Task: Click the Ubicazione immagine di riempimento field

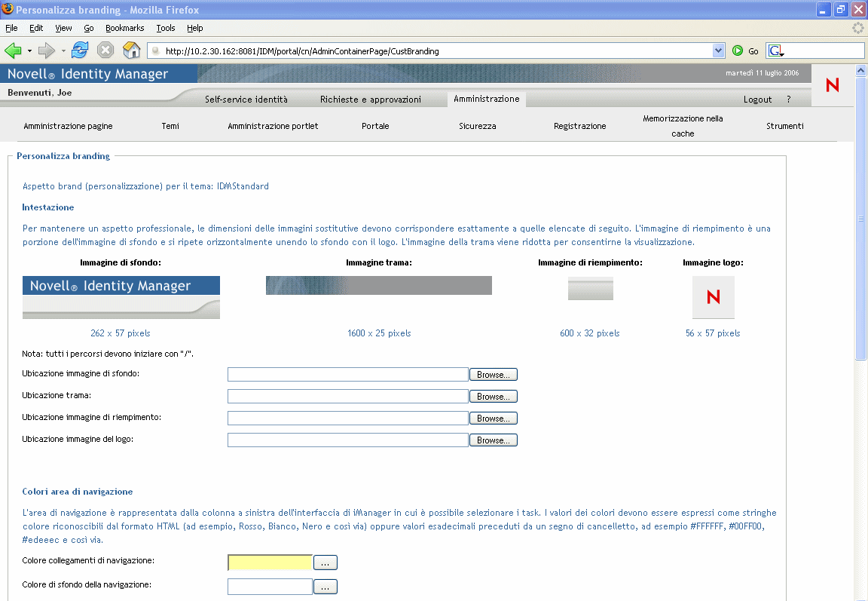Action: tap(347, 419)
